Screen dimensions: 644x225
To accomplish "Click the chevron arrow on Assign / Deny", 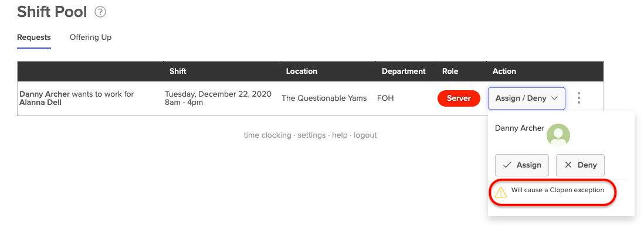I will tap(554, 98).
